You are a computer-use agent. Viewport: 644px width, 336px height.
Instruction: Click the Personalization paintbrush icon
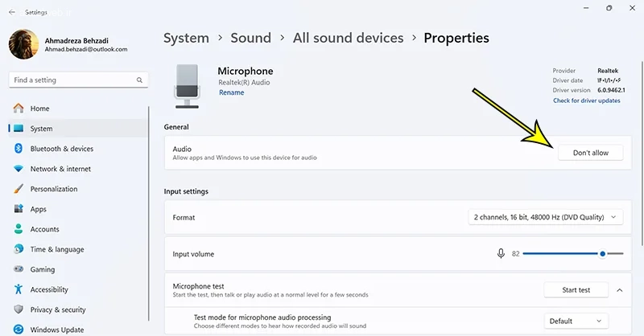click(x=18, y=189)
